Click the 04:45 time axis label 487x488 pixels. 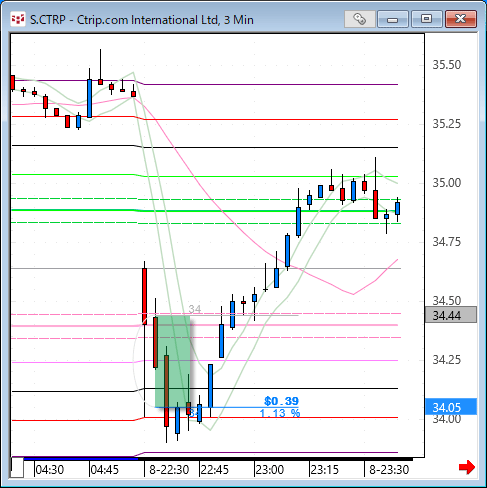104,470
